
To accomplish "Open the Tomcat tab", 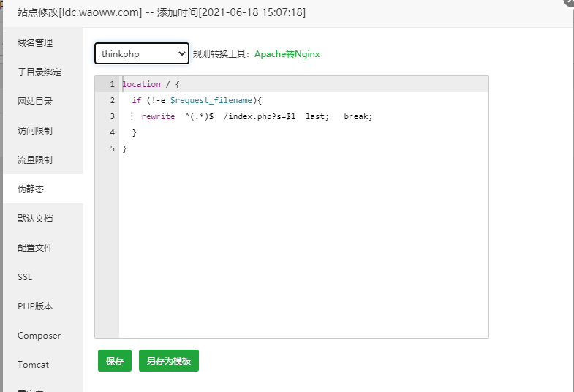I will coord(43,365).
